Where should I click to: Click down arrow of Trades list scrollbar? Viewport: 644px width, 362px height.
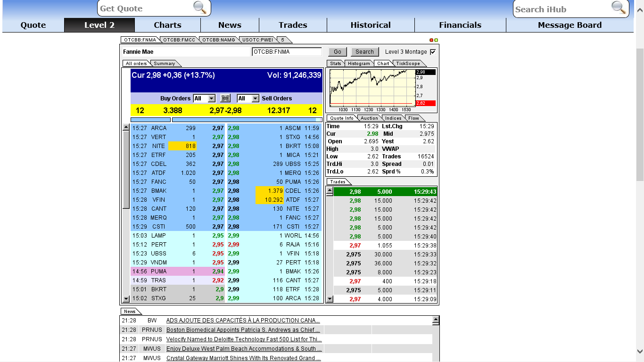point(330,299)
